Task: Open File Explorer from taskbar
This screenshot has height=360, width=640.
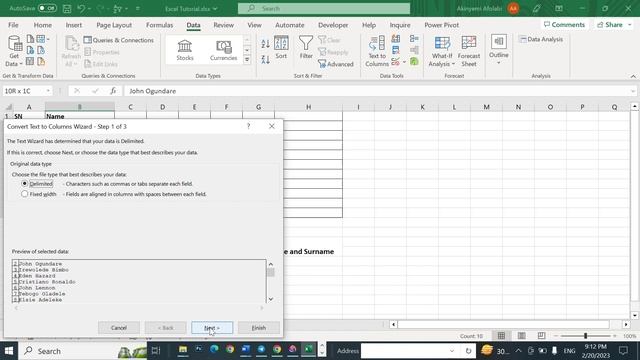Action: click(x=182, y=349)
